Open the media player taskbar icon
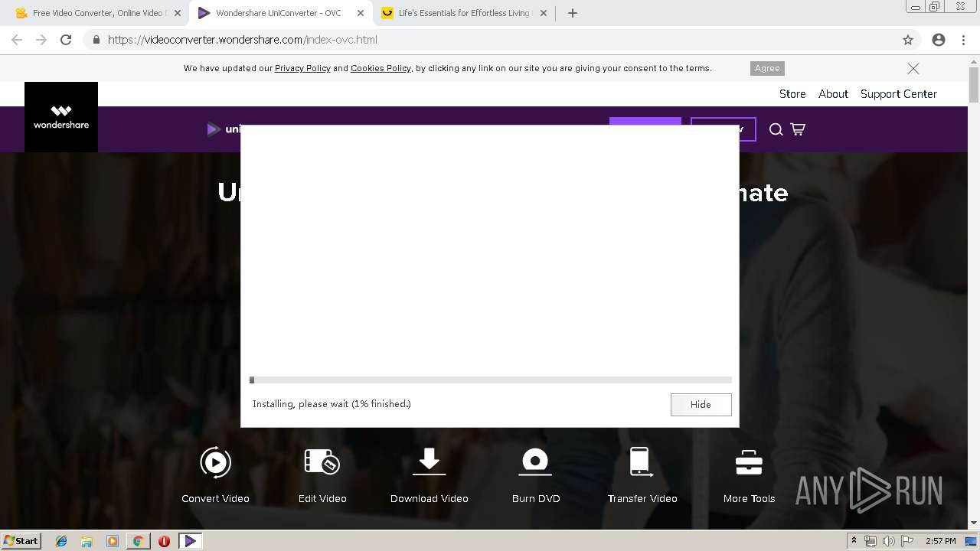 113,541
